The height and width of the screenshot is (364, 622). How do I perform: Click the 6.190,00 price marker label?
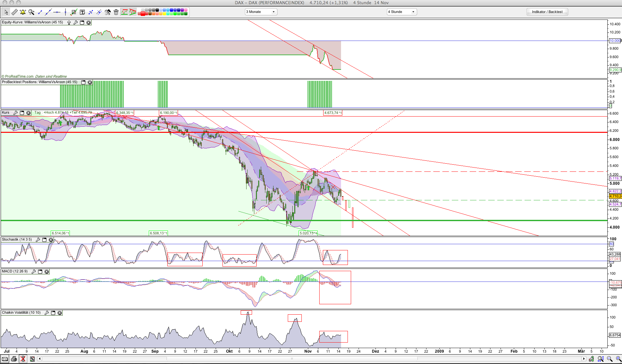tap(168, 113)
